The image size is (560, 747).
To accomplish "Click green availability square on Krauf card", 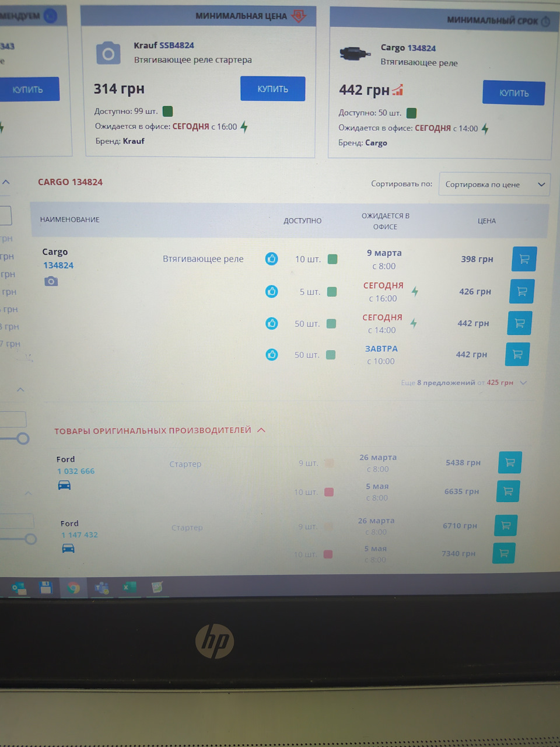I will tap(167, 111).
